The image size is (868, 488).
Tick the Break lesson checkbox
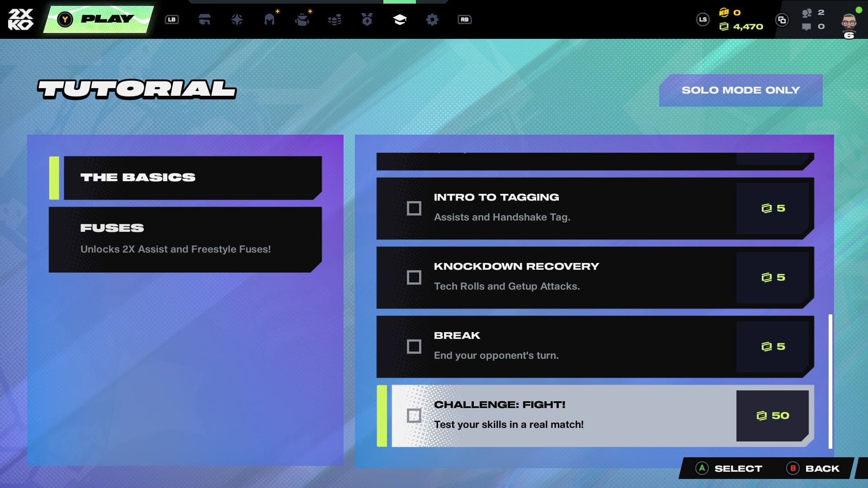414,347
